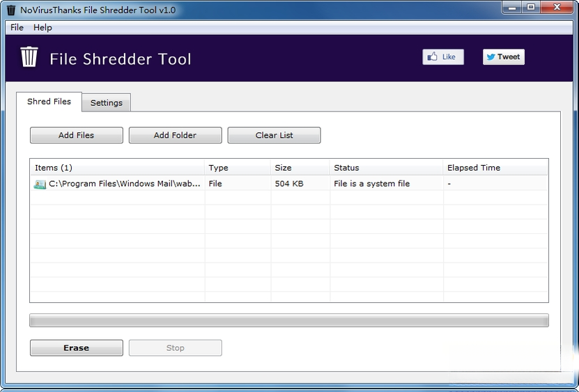579x392 pixels.
Task: Click the disabled Stop button
Action: click(176, 347)
